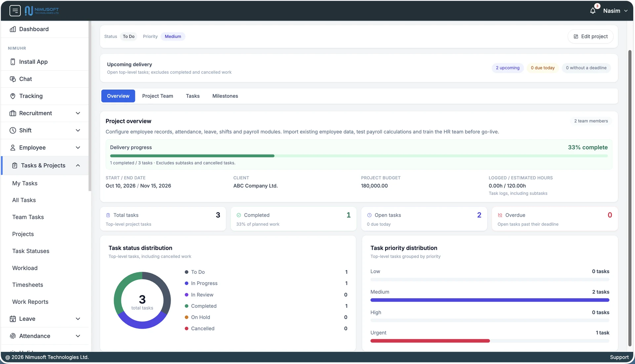Click the Shift clock icon
Screen dimensions: 635x364
tap(13, 130)
